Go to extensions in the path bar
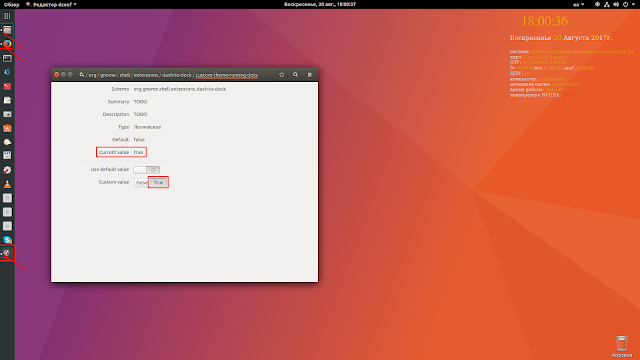This screenshot has width=640, height=360. tap(146, 75)
